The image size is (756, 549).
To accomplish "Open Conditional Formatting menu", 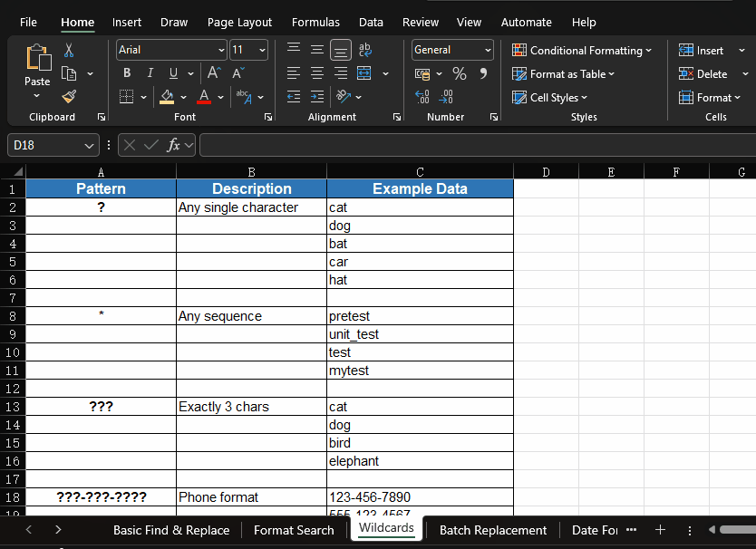I will [581, 50].
